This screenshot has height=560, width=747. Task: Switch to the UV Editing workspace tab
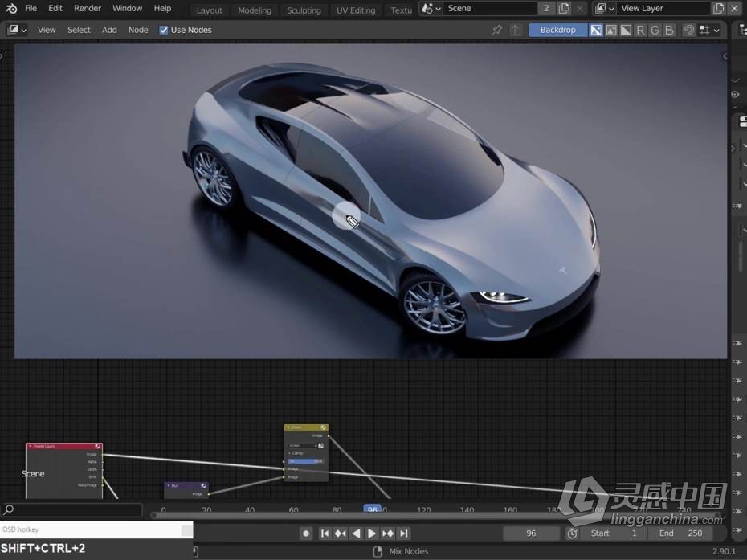(356, 10)
